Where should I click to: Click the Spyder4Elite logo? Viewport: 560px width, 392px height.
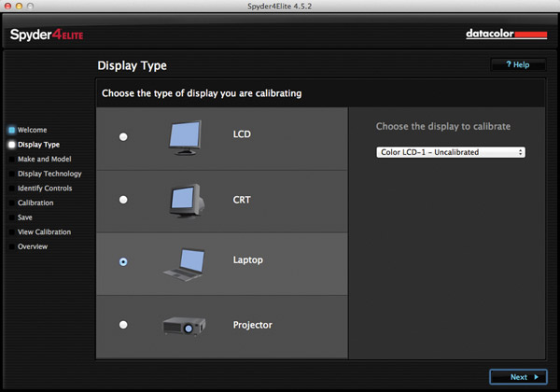pos(47,35)
